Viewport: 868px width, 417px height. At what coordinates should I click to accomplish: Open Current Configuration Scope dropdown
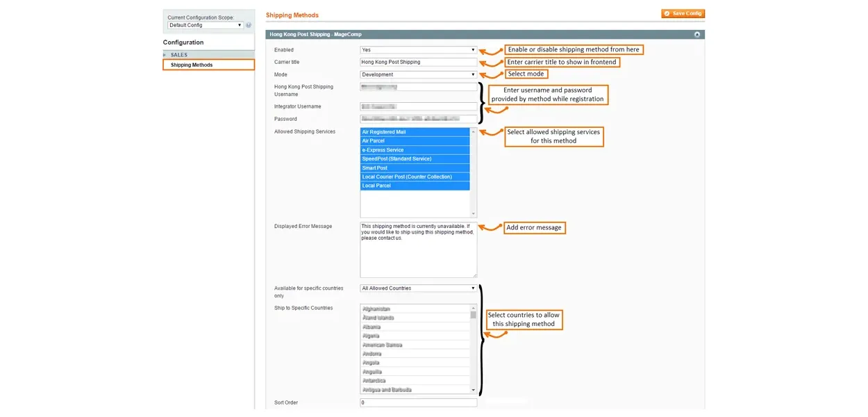(x=205, y=25)
